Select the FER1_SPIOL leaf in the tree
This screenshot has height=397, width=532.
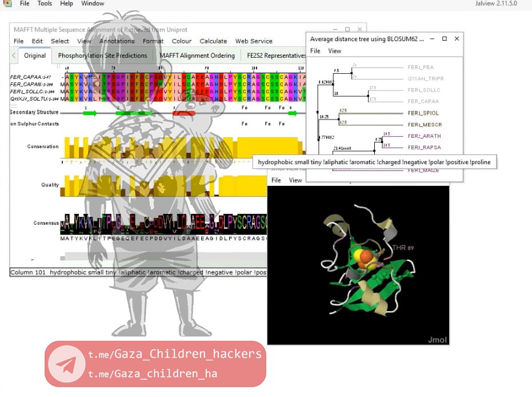coord(423,113)
